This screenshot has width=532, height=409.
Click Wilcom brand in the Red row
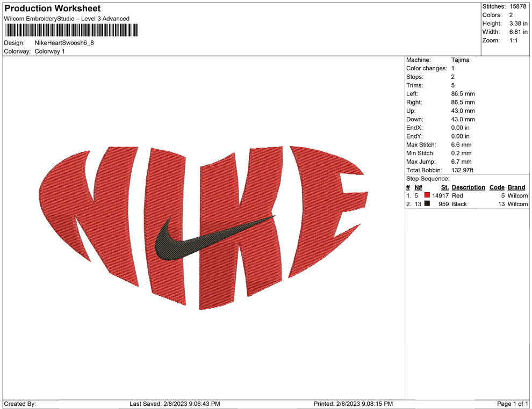(517, 195)
